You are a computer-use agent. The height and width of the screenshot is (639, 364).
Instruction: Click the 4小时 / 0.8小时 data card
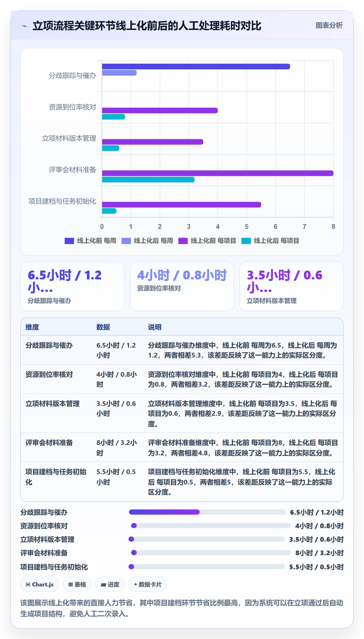(x=182, y=286)
